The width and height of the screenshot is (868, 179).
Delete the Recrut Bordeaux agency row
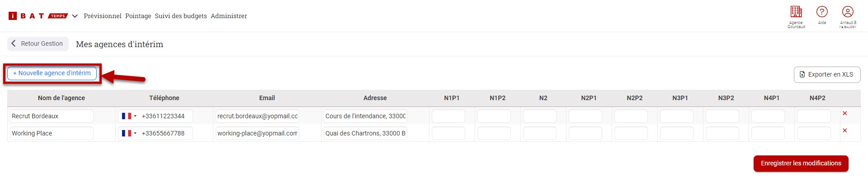[x=844, y=113]
